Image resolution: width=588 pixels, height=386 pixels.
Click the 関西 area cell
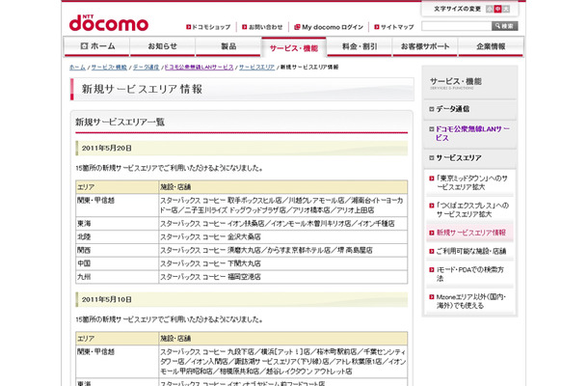(x=117, y=251)
